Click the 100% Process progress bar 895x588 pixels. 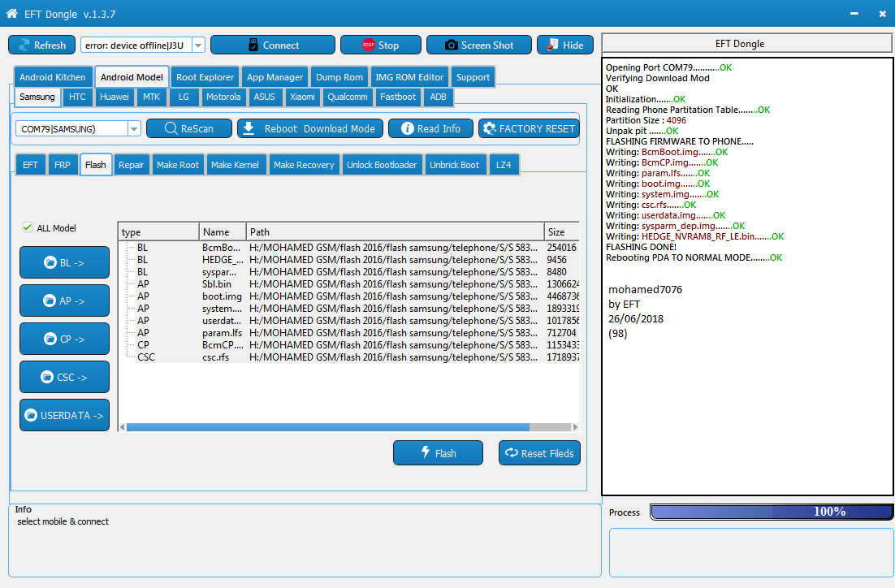[772, 512]
